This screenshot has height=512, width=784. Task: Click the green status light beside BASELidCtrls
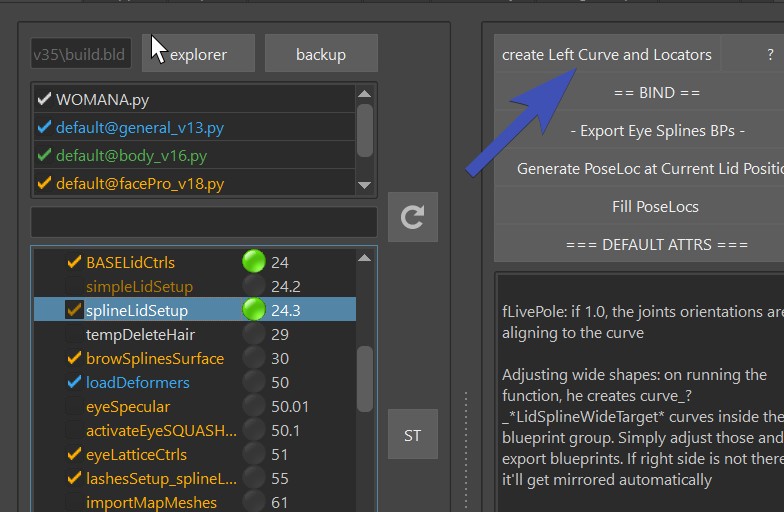[x=254, y=262]
